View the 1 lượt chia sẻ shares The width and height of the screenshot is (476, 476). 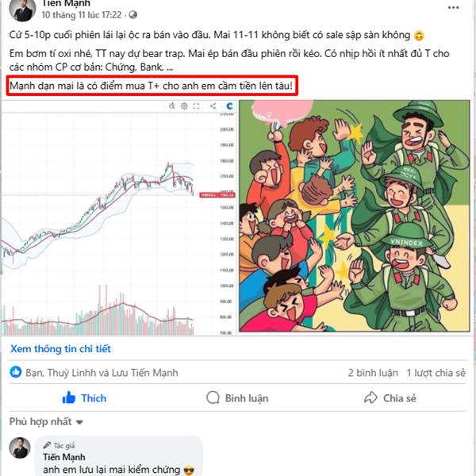tap(436, 373)
